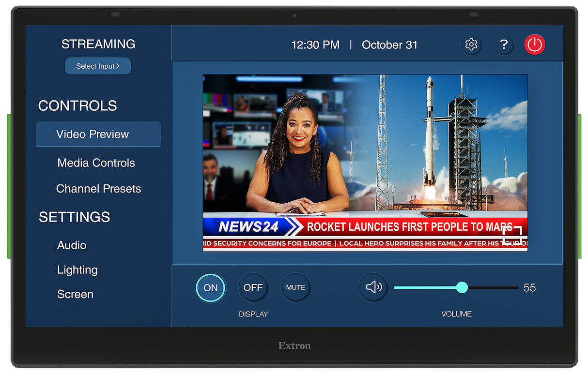Click the news video preview thumbnail
The width and height of the screenshot is (588, 375).
click(365, 163)
